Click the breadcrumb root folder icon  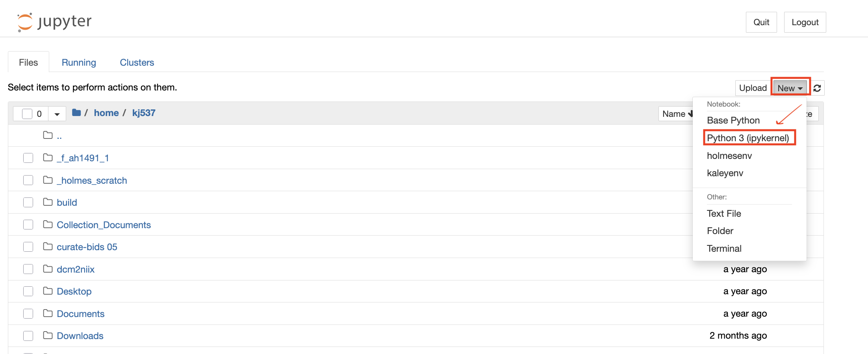(76, 113)
